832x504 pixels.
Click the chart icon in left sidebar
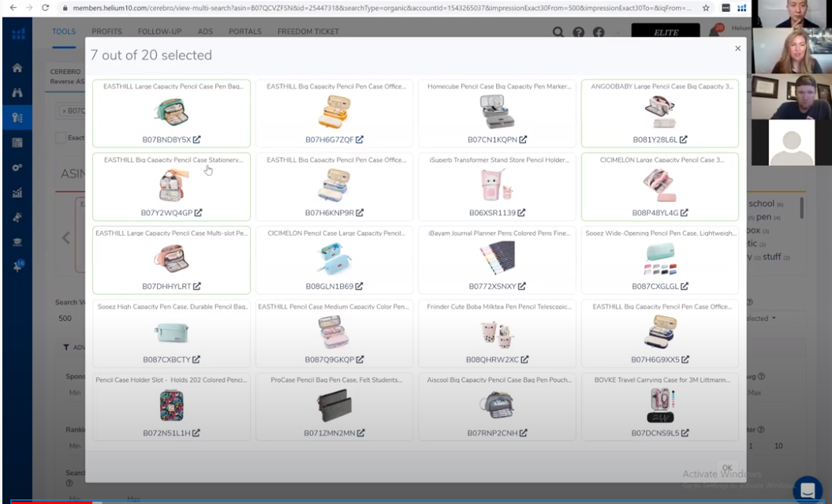(17, 192)
